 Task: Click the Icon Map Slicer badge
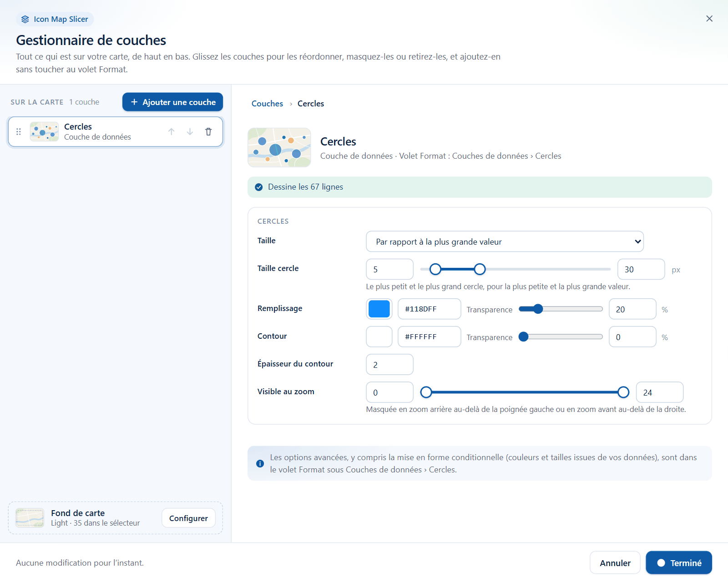tap(55, 19)
